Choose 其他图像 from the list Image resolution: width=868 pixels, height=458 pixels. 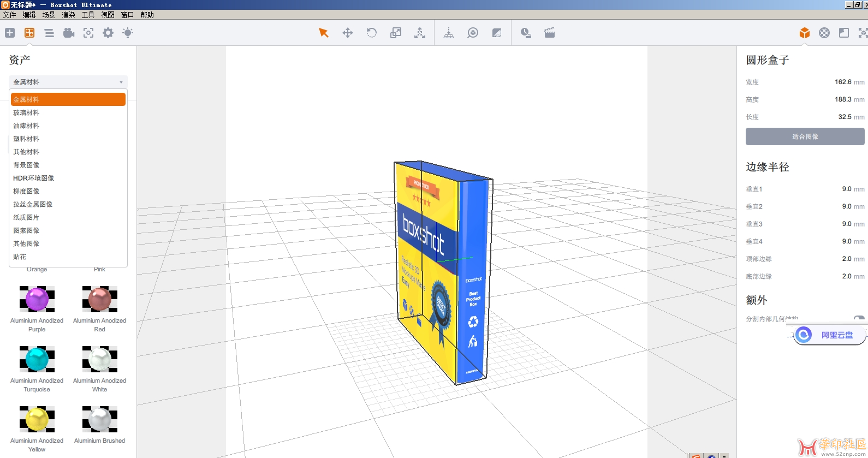point(68,243)
